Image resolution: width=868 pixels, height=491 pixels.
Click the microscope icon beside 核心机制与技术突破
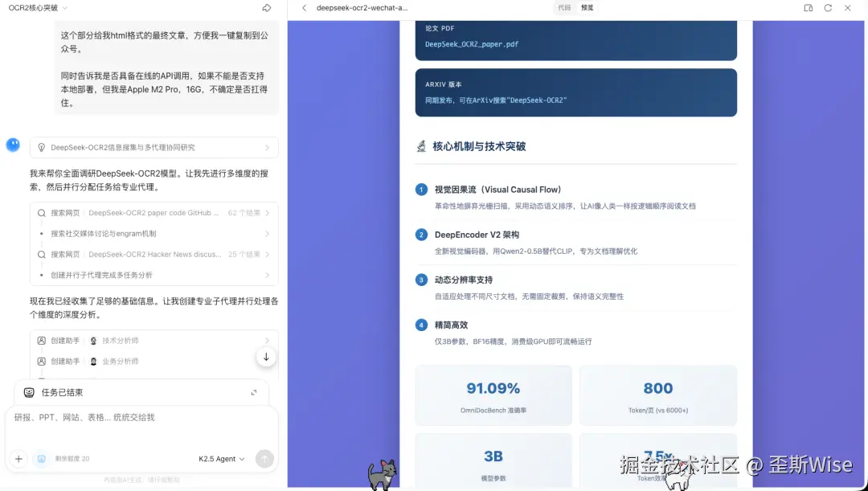point(421,147)
